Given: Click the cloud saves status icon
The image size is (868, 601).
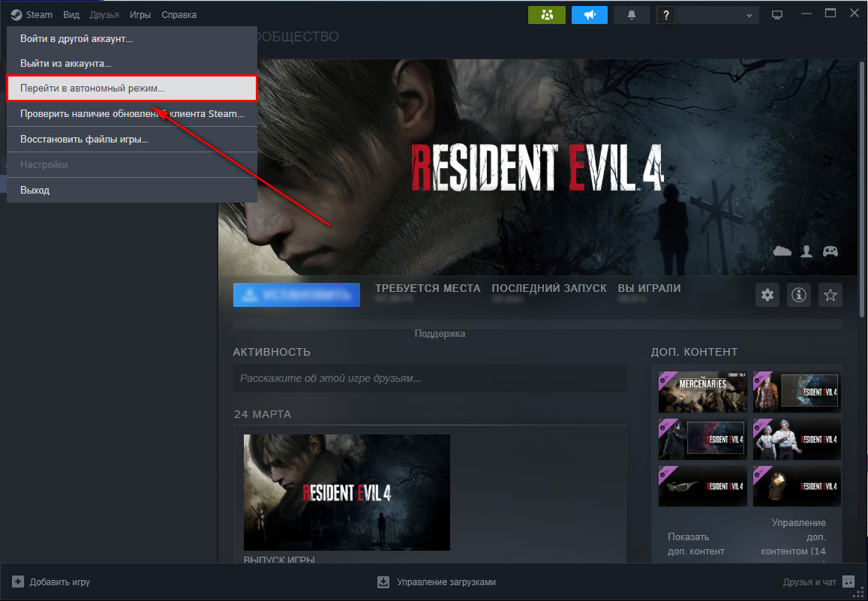Looking at the screenshot, I should click(x=782, y=252).
